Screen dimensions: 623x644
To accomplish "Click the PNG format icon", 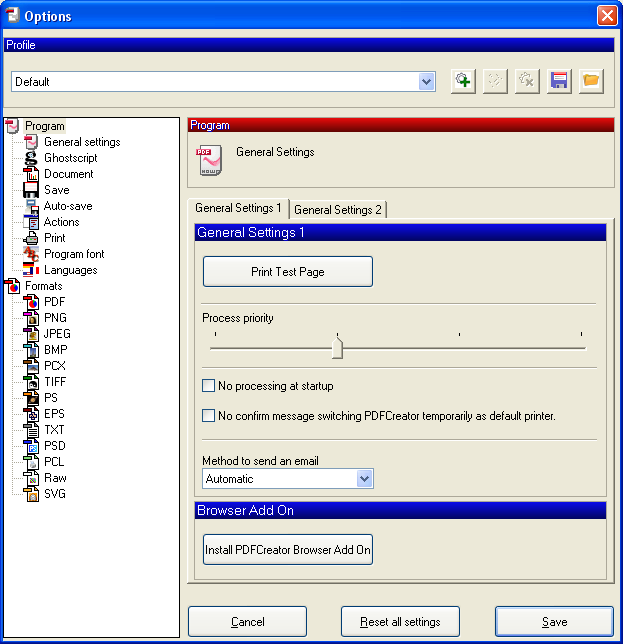I will (x=31, y=318).
